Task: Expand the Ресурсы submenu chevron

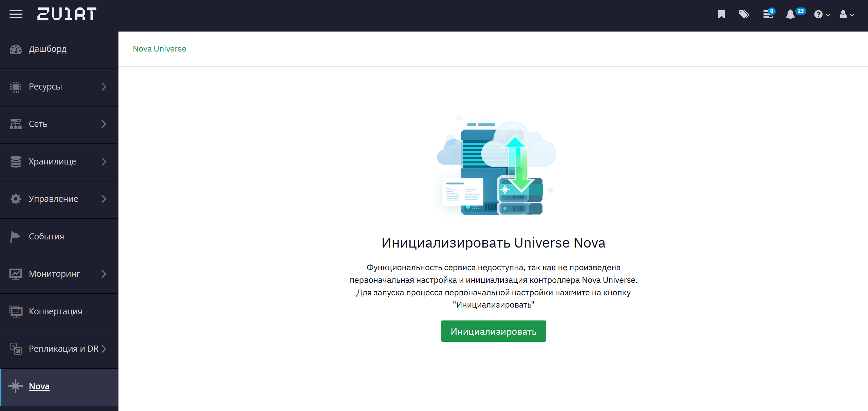Action: tap(104, 87)
